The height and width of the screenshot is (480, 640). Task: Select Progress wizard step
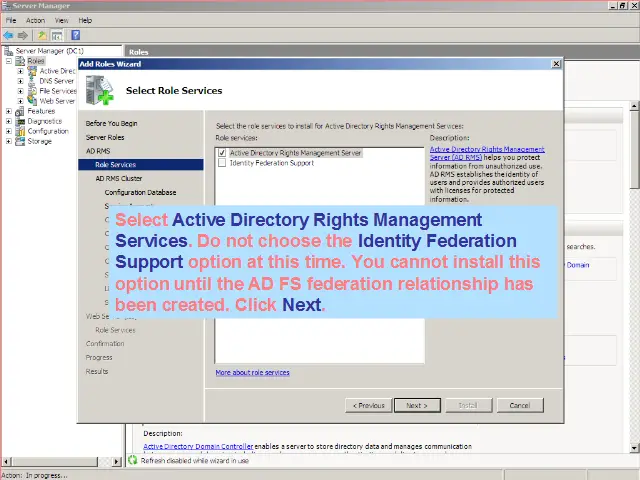(99, 358)
